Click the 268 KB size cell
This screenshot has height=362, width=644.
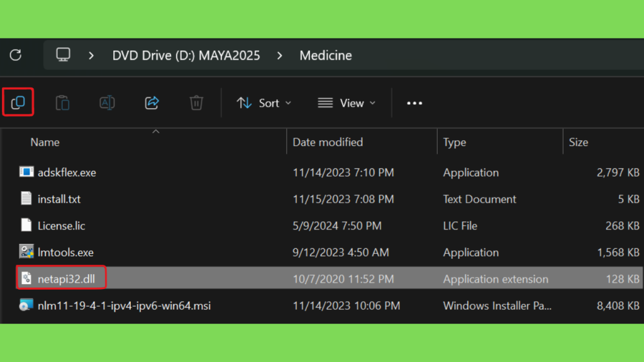pyautogui.click(x=623, y=226)
